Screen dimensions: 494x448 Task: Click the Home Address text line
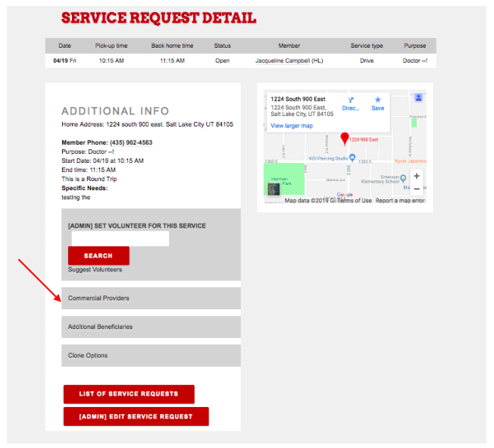[x=147, y=124]
